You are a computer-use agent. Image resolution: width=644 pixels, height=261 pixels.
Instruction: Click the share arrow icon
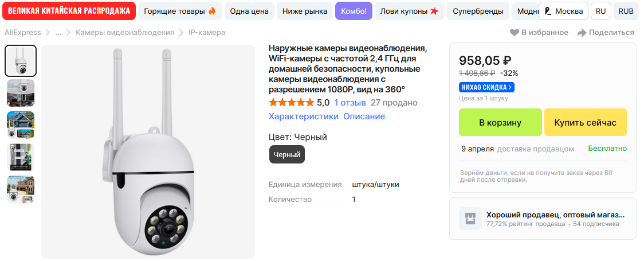pyautogui.click(x=582, y=33)
